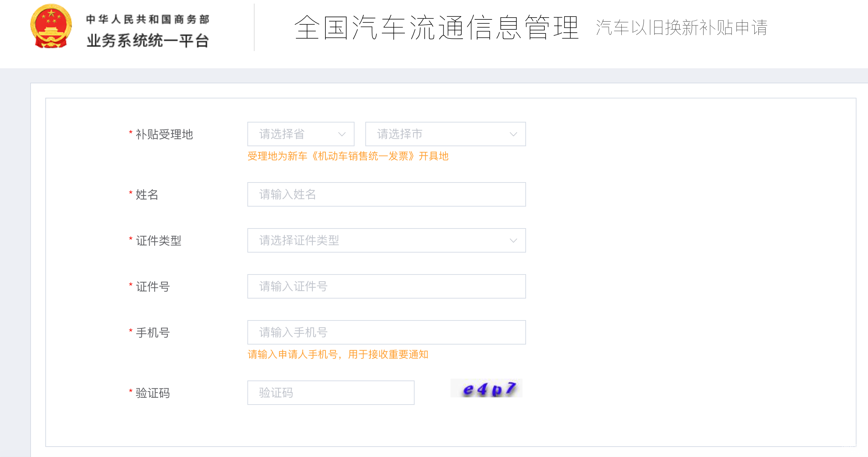
Task: Click the 证件类型 field label
Action: pyautogui.click(x=159, y=241)
